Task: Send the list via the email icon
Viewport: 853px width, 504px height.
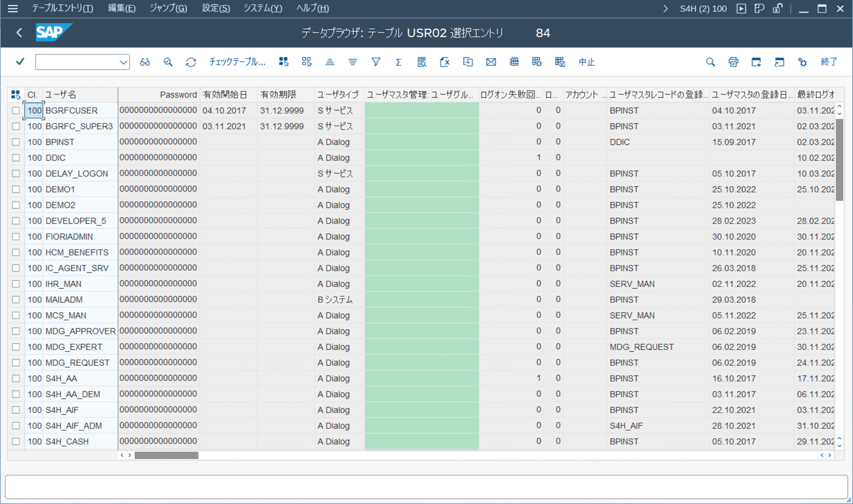Action: click(x=491, y=62)
